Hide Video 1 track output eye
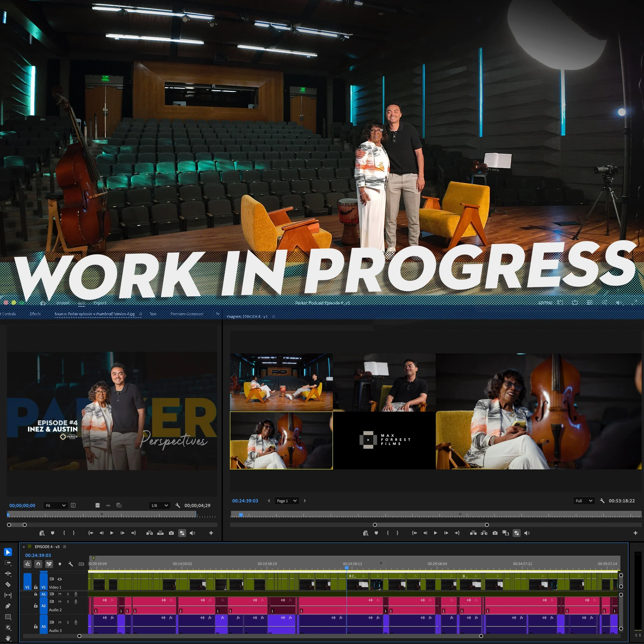 coord(60,579)
